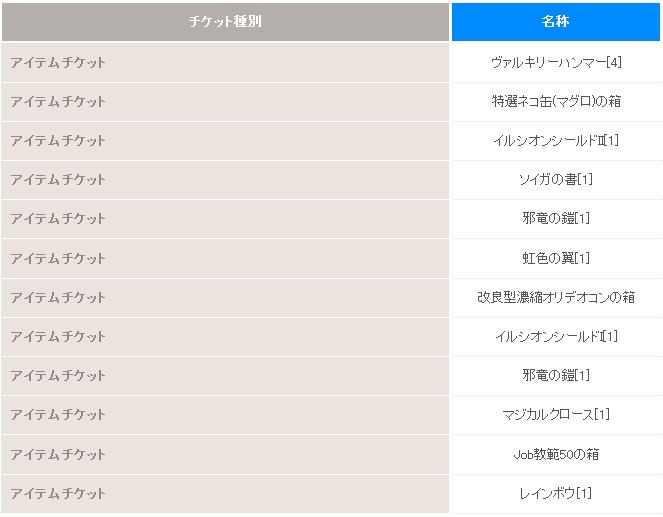
Task: Select 虹色の翼[1] item name
Action: pos(556,258)
